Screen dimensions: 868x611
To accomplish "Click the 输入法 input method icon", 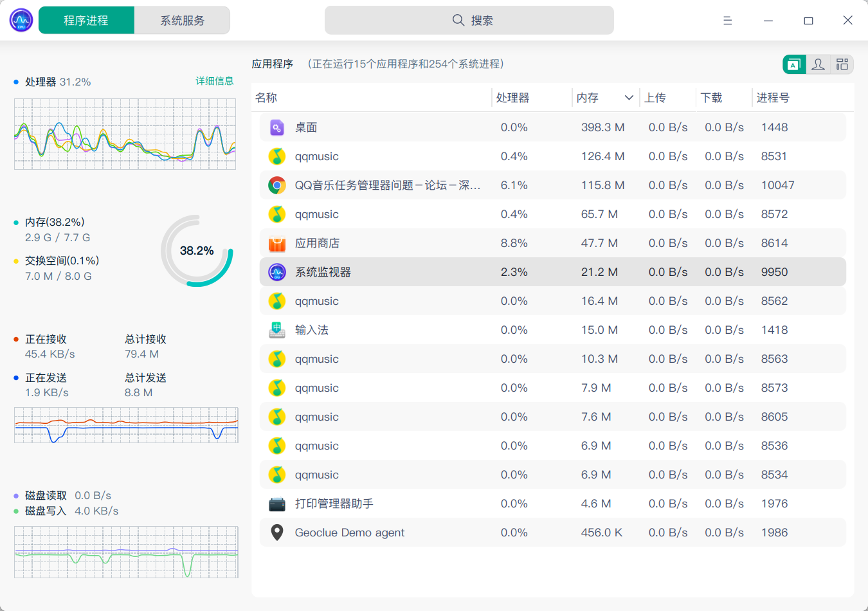I will (x=277, y=330).
